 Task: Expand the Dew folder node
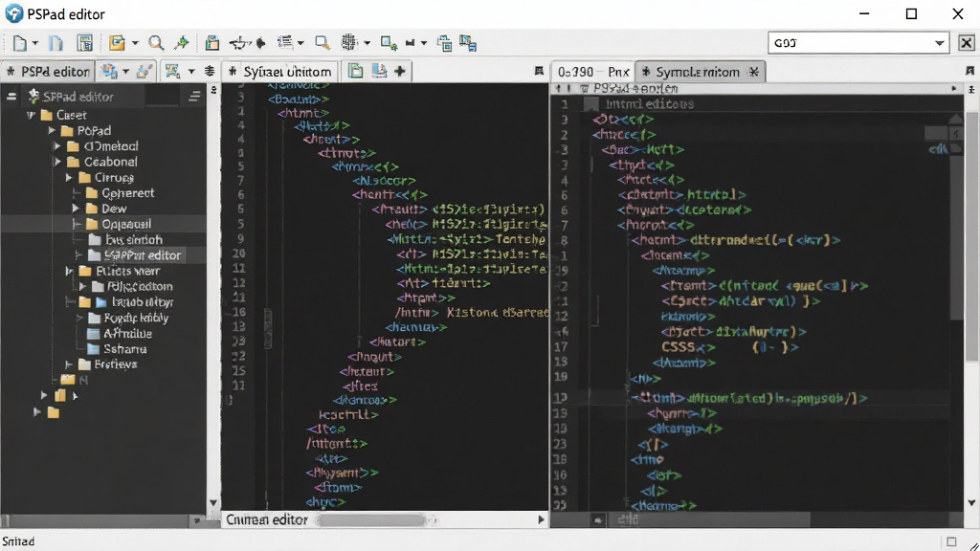coord(75,209)
